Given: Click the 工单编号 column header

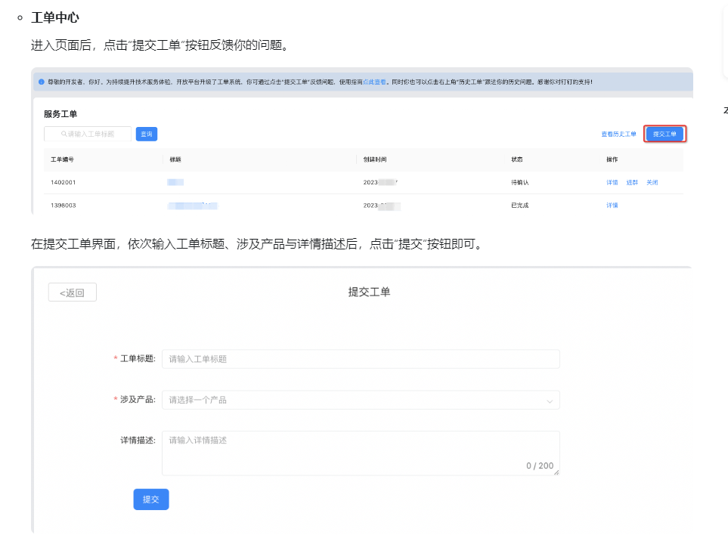Looking at the screenshot, I should tap(62, 159).
